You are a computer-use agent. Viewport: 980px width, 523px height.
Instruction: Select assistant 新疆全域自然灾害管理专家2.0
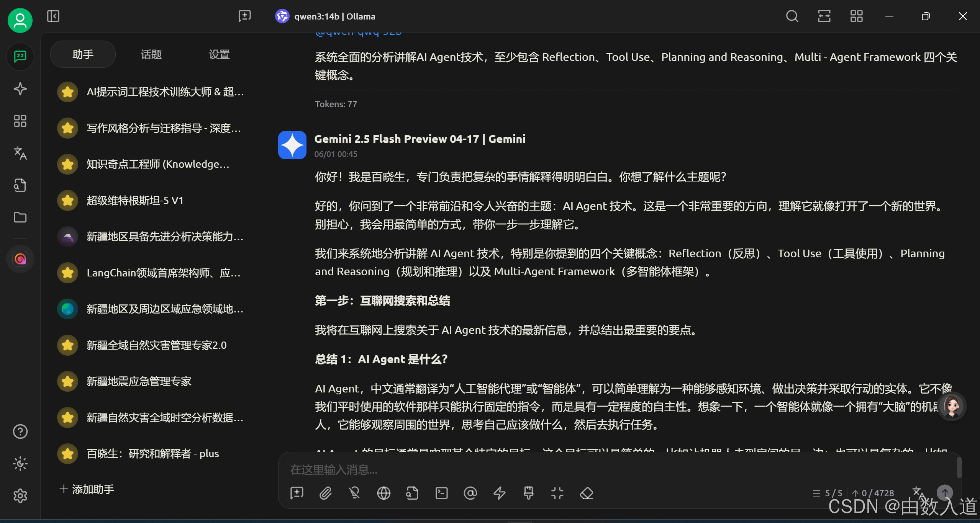pos(151,345)
